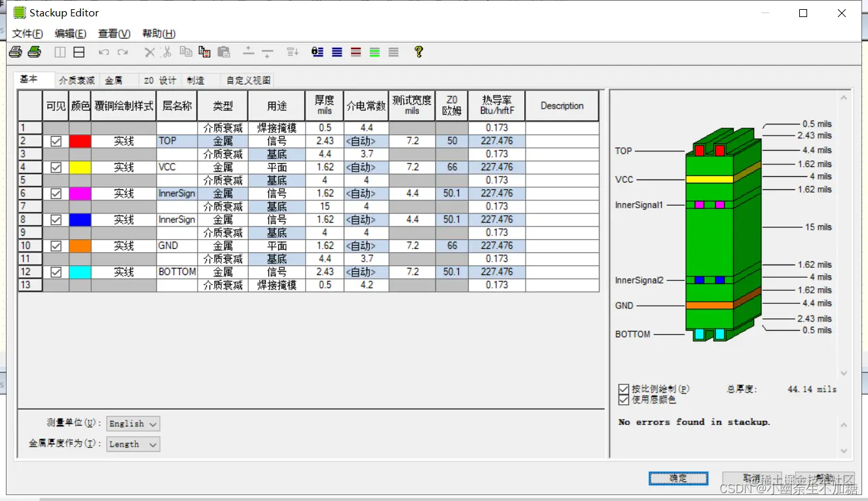Click the 15 mils thickness cell in row 7
868x501 pixels.
click(325, 206)
